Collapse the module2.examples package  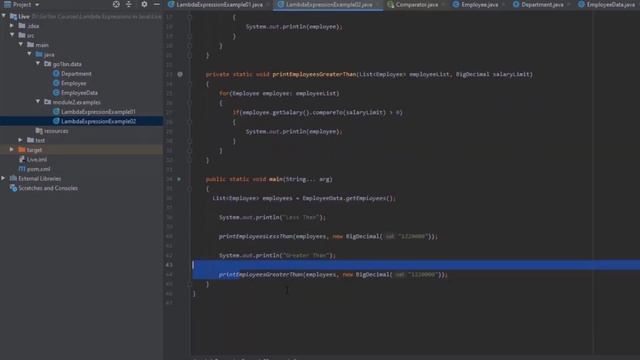click(38, 102)
